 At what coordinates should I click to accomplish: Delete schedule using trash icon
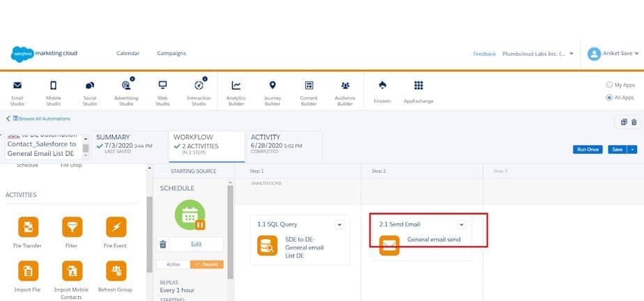click(163, 245)
